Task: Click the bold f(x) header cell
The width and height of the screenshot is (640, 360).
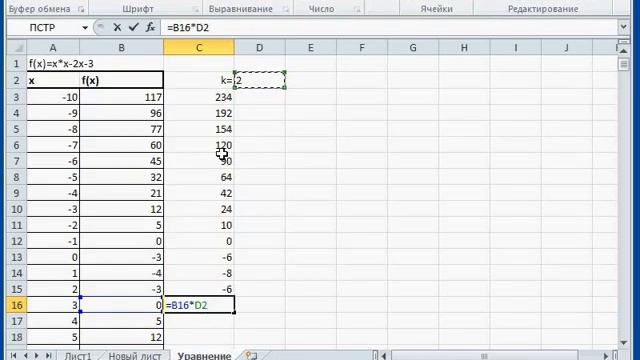Action: (x=121, y=80)
